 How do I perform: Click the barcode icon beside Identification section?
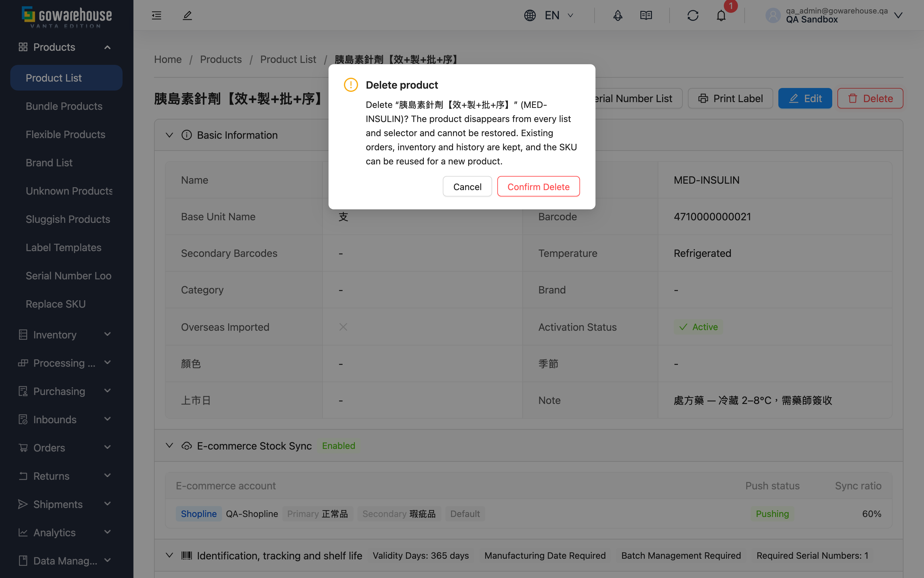pos(186,556)
